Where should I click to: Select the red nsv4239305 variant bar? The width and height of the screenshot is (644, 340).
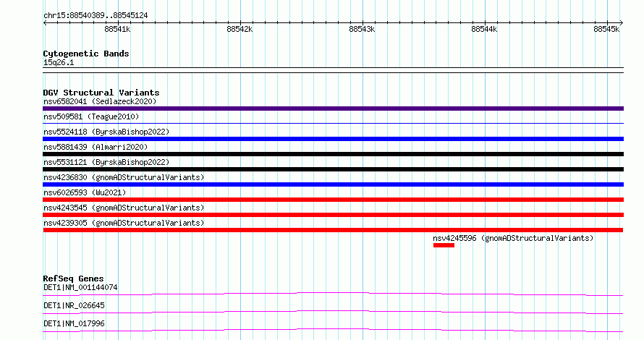[333, 230]
